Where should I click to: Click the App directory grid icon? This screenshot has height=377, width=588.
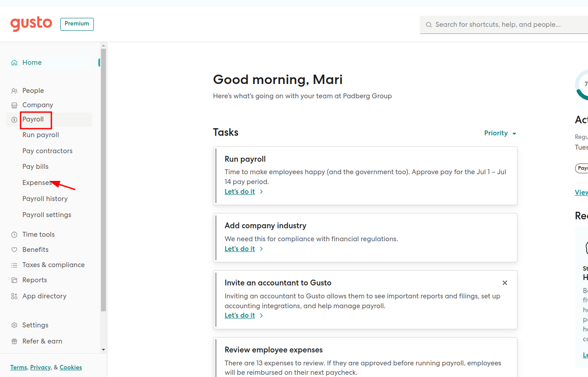14,296
